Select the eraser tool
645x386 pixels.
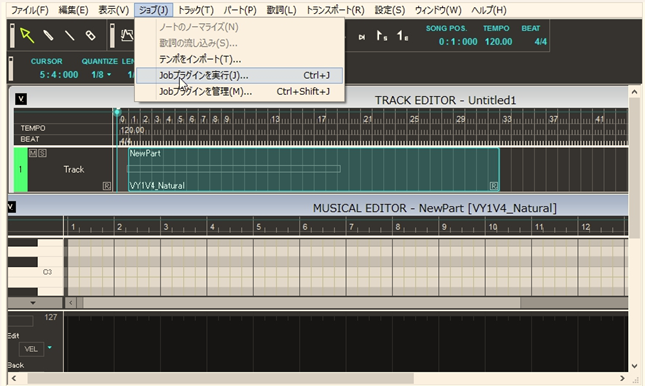click(x=90, y=35)
